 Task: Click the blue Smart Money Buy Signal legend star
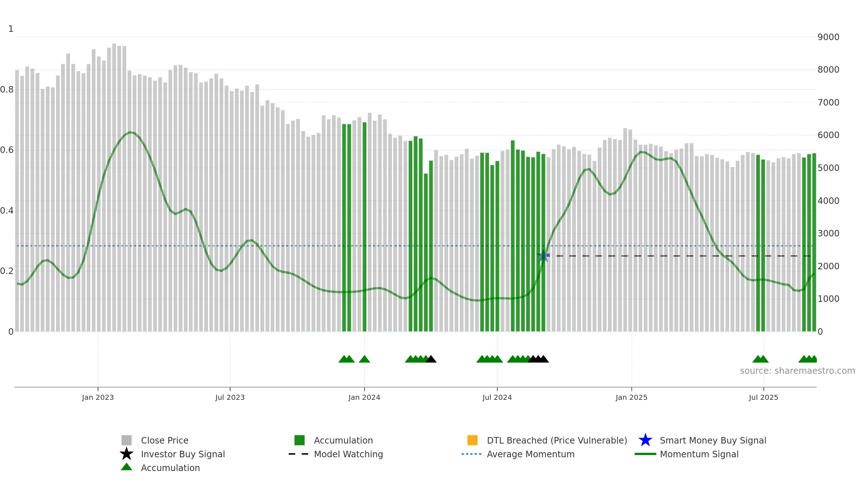coord(645,440)
